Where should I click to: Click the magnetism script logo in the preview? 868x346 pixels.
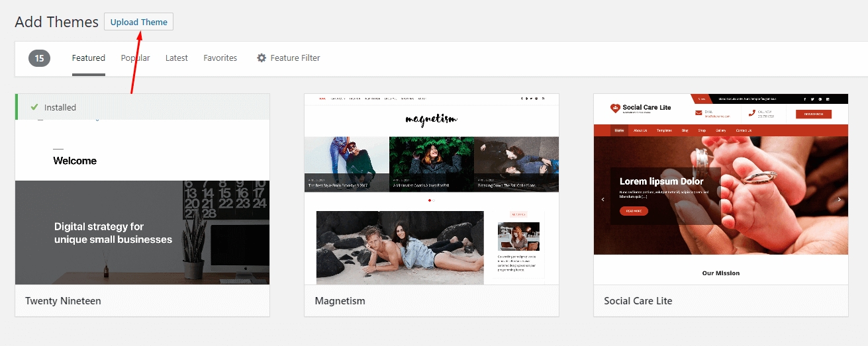(431, 120)
